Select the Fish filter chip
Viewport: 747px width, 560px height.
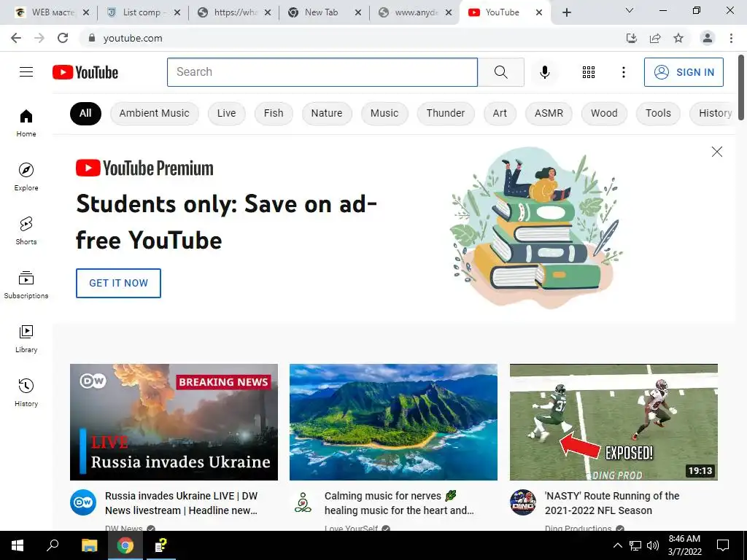[274, 113]
